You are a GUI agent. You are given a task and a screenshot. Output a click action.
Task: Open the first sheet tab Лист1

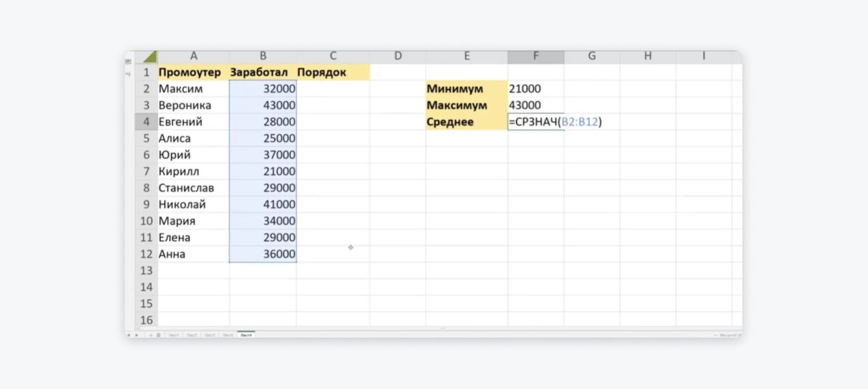[174, 335]
